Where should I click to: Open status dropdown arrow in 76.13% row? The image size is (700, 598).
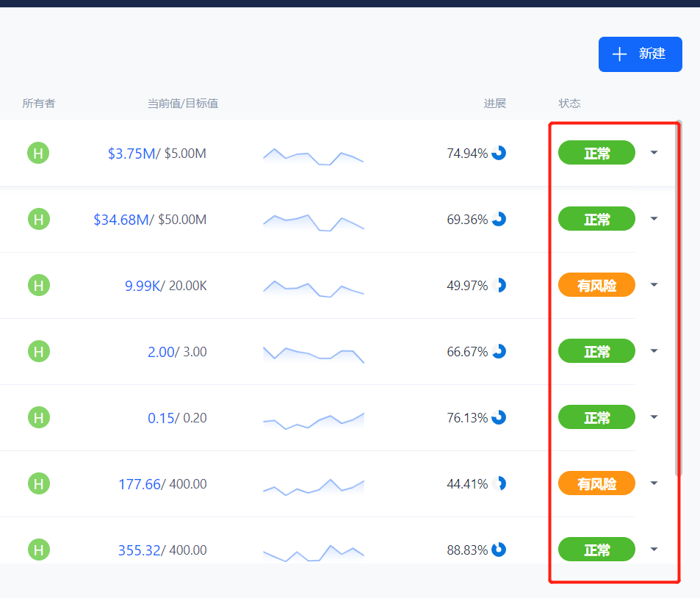654,417
